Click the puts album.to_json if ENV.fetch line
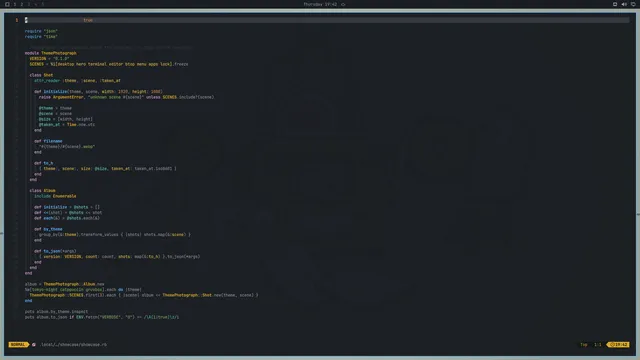Image resolution: width=640 pixels, height=360 pixels. [x=102, y=317]
